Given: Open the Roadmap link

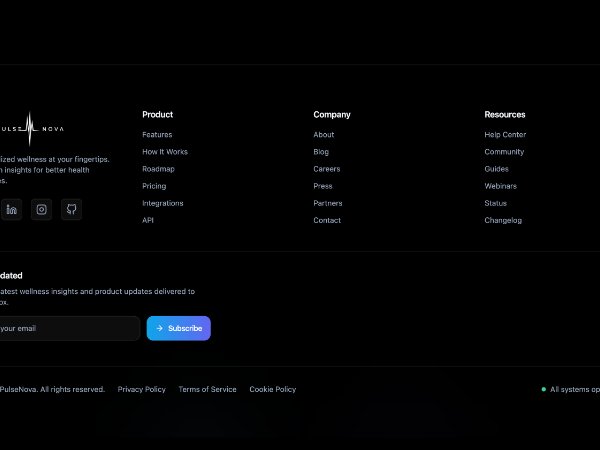Looking at the screenshot, I should (x=158, y=169).
